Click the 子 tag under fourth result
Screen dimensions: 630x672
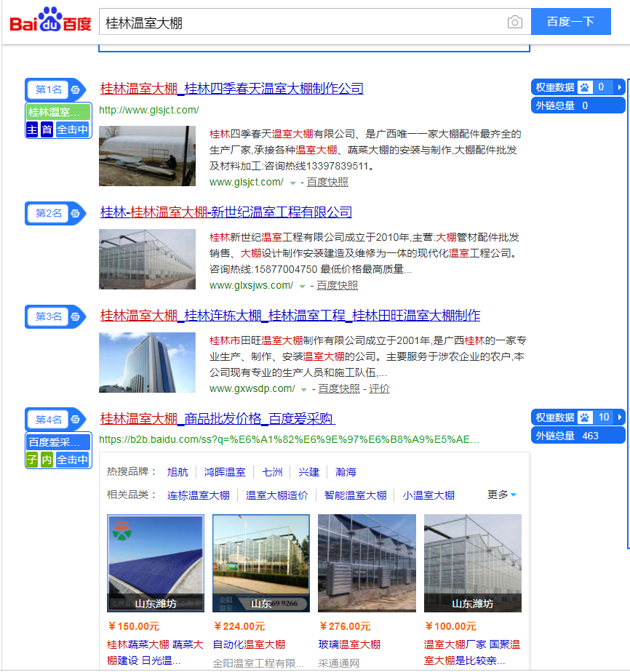pyautogui.click(x=32, y=460)
